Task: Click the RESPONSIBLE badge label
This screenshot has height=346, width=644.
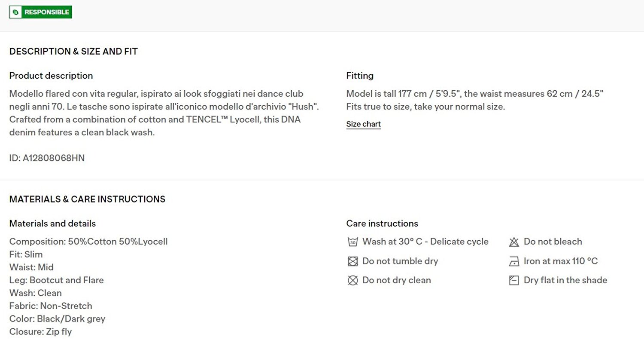Action: (47, 12)
